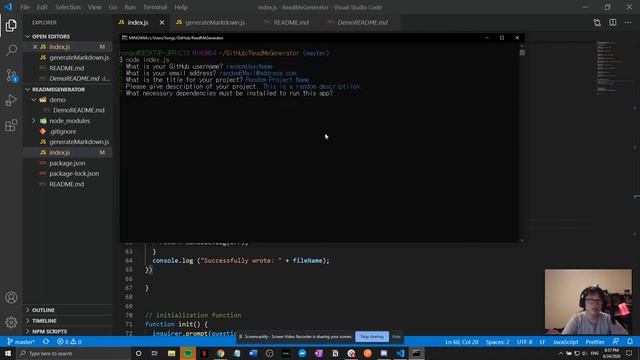640x360 pixels.
Task: Open Chrome from taskbar
Action: (x=220, y=353)
